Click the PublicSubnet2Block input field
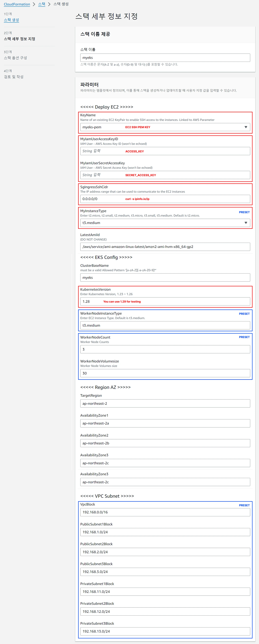 point(165,552)
